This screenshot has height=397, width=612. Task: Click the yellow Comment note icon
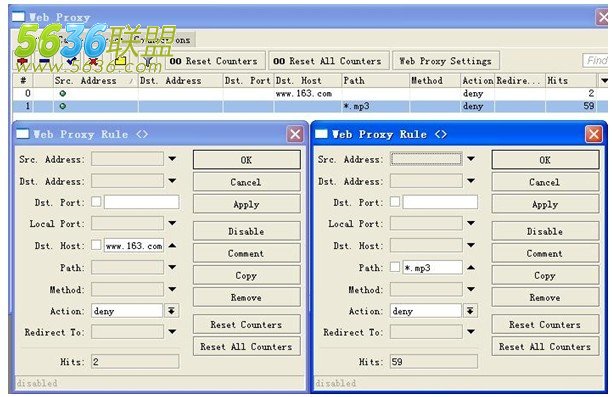(120, 61)
